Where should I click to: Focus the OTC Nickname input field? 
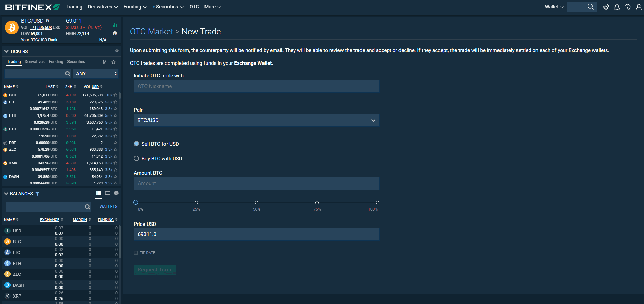[x=256, y=86]
